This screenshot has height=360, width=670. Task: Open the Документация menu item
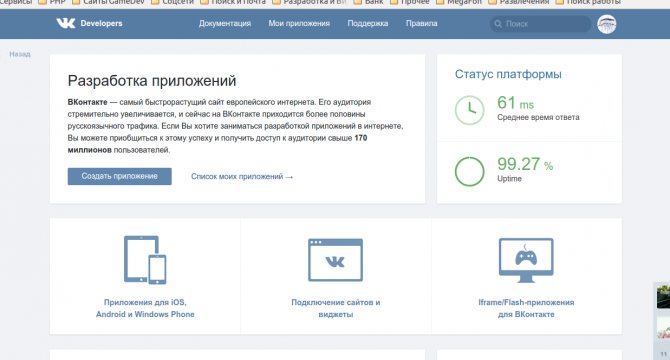pyautogui.click(x=225, y=23)
